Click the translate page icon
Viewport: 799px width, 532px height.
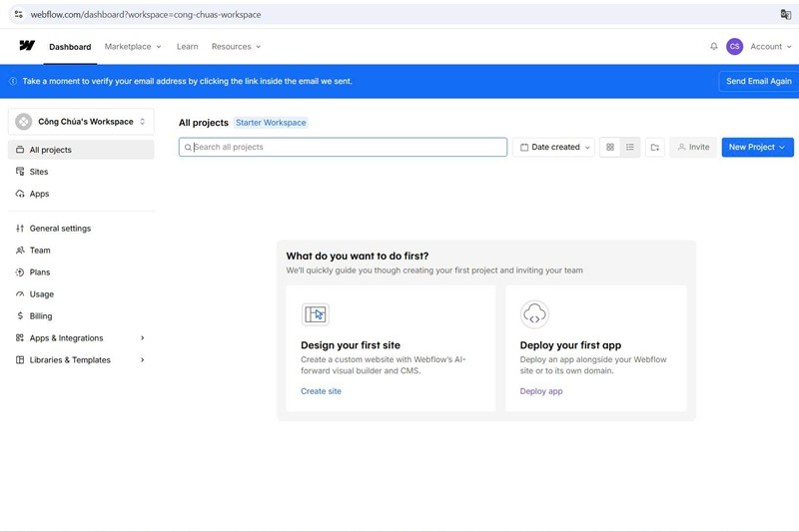786,14
